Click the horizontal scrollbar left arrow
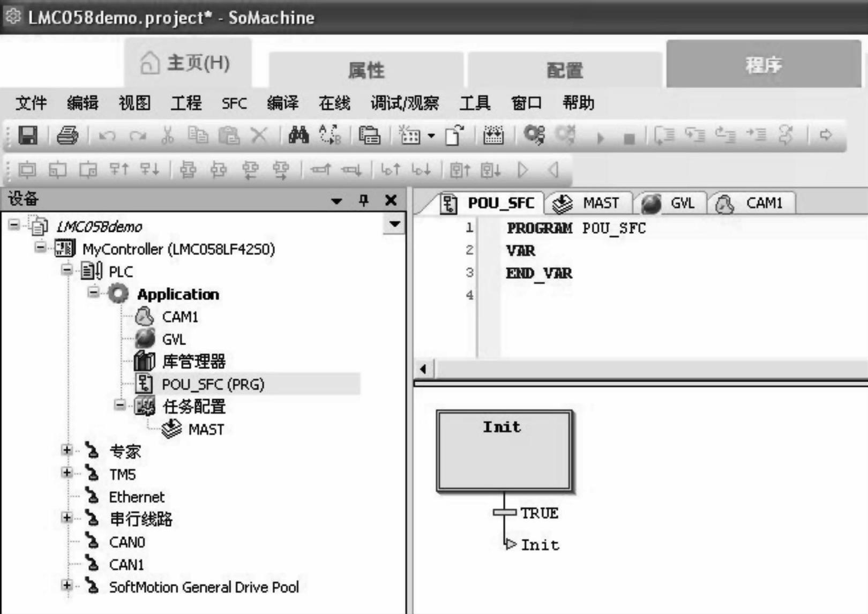The image size is (868, 614). coord(423,369)
